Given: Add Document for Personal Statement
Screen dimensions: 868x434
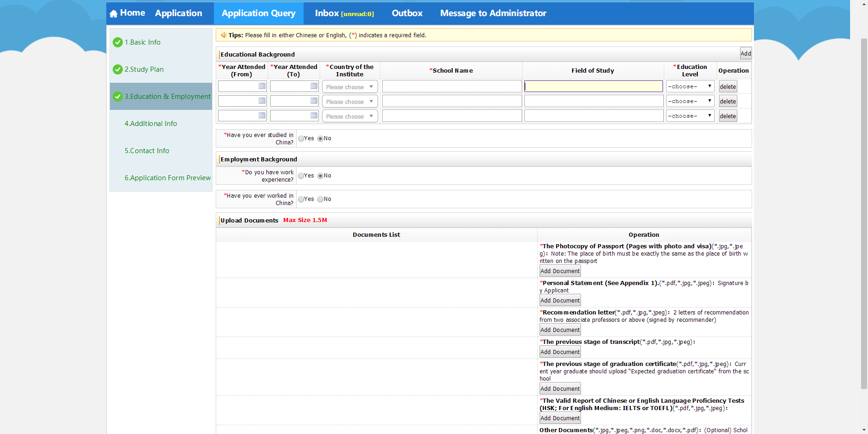Looking at the screenshot, I should click(x=560, y=300).
